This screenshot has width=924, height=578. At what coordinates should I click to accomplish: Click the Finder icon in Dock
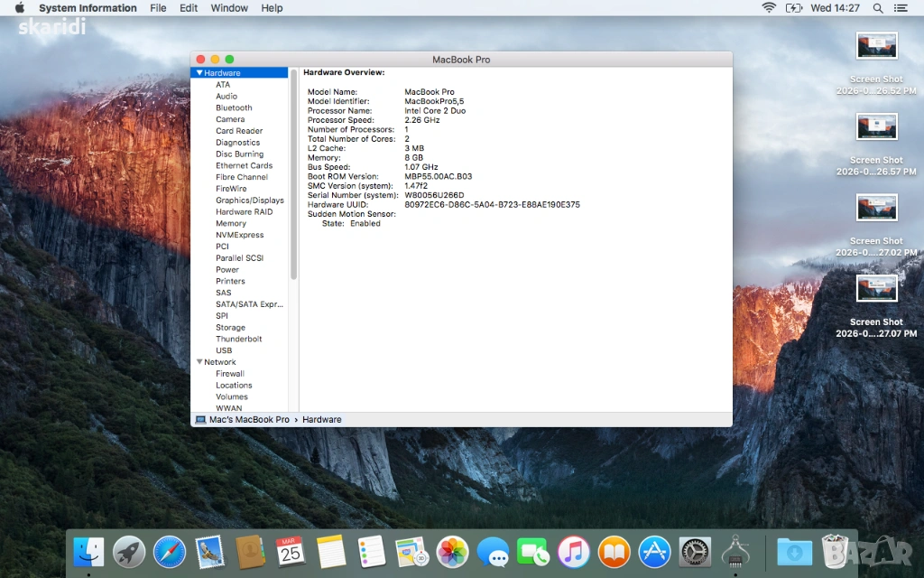[x=88, y=551]
